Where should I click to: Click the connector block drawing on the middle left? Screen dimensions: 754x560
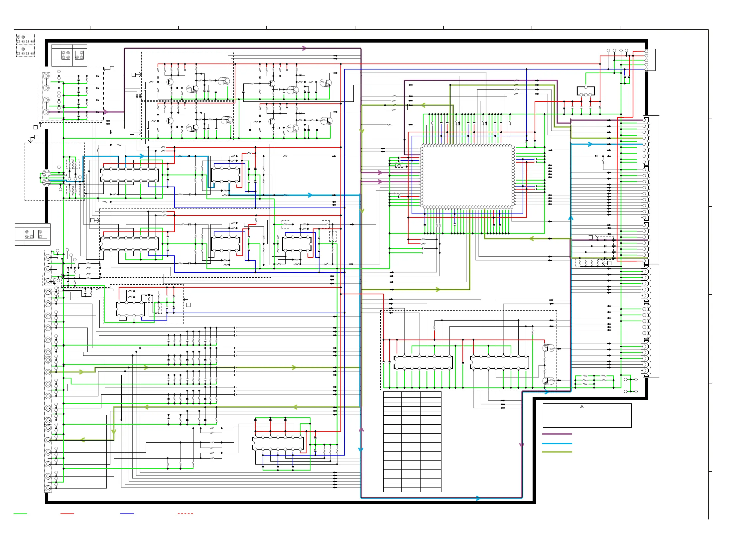tap(33, 234)
